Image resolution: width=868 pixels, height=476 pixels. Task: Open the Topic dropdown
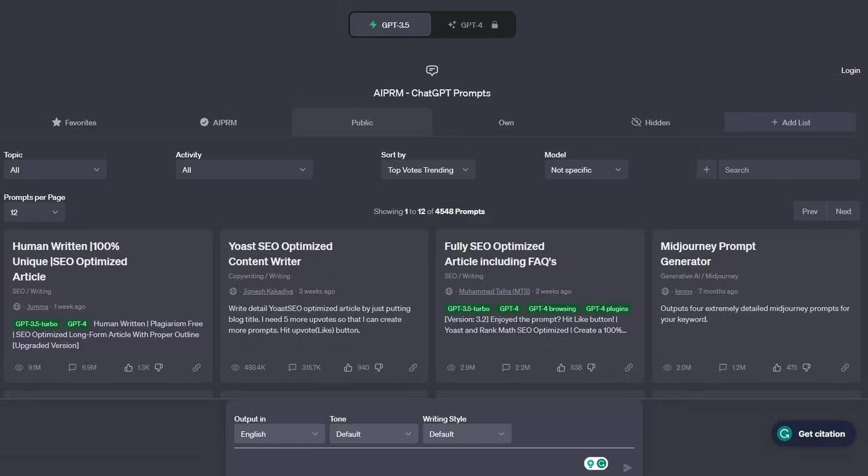[x=55, y=170]
